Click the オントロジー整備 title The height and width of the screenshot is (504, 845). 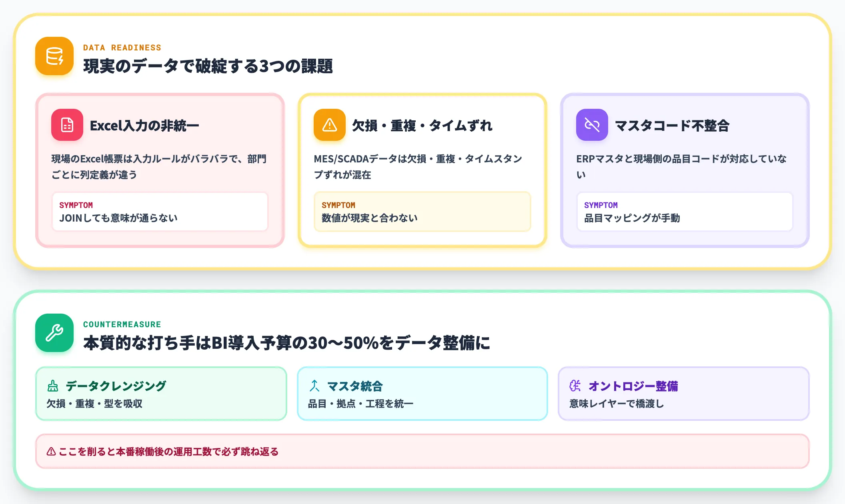tap(633, 386)
